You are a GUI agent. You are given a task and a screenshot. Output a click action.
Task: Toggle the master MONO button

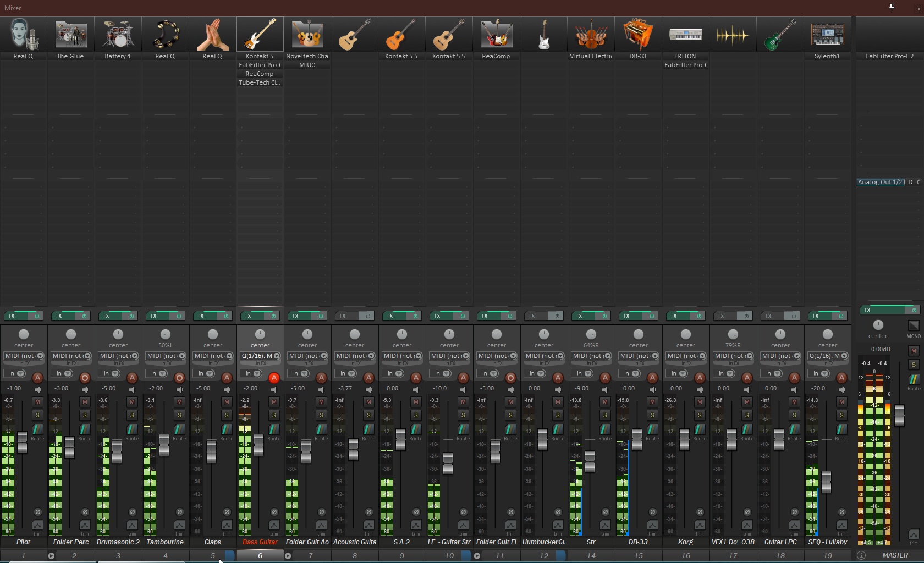914,325
